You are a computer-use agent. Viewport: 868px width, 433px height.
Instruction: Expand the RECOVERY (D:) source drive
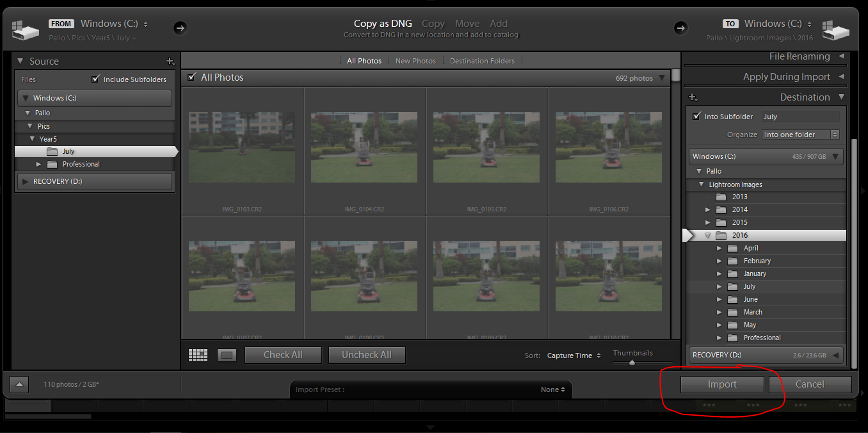(26, 181)
